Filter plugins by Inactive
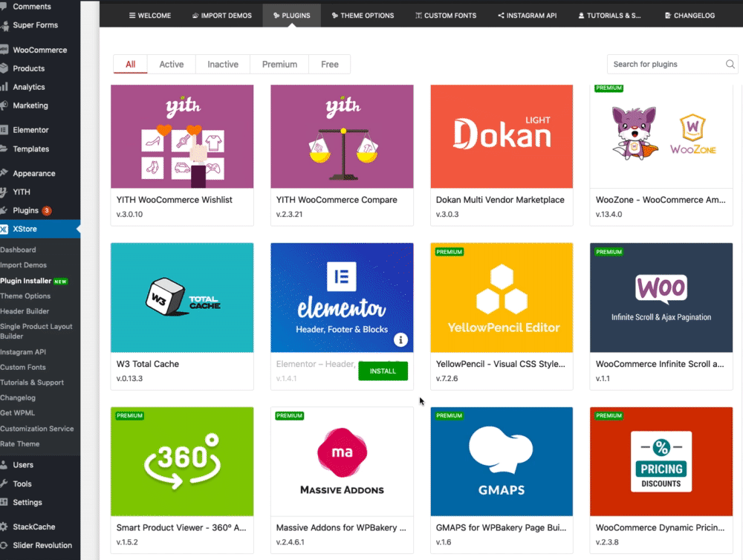The width and height of the screenshot is (743, 560). (x=223, y=65)
